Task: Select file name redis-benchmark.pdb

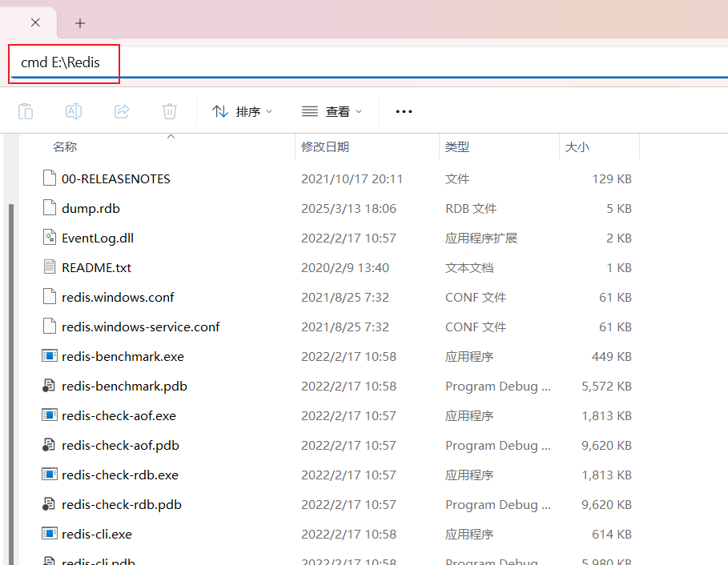Action: (x=124, y=387)
